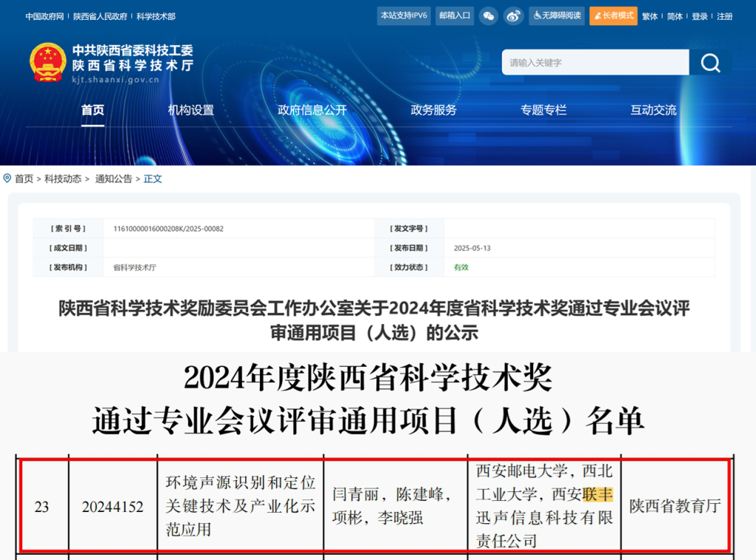Click 本站支持IPV6 badge
The height and width of the screenshot is (560, 756).
(404, 16)
